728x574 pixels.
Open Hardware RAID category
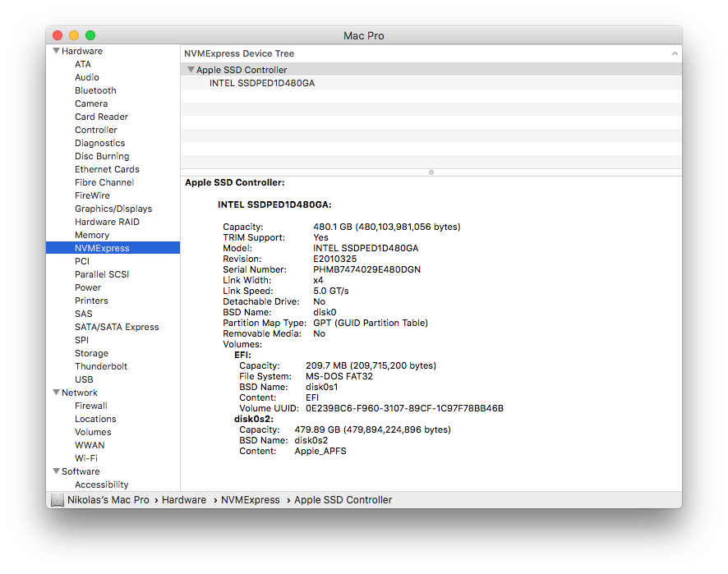pyautogui.click(x=108, y=222)
